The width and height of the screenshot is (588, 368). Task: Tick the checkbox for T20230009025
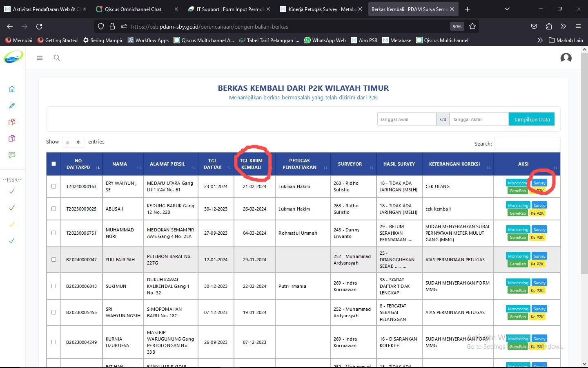coord(53,209)
